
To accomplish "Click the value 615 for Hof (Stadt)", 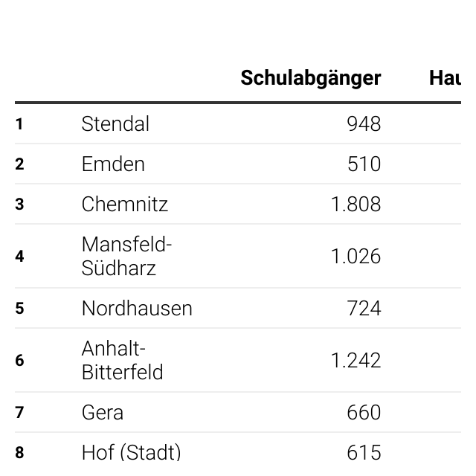I will 364,453.
